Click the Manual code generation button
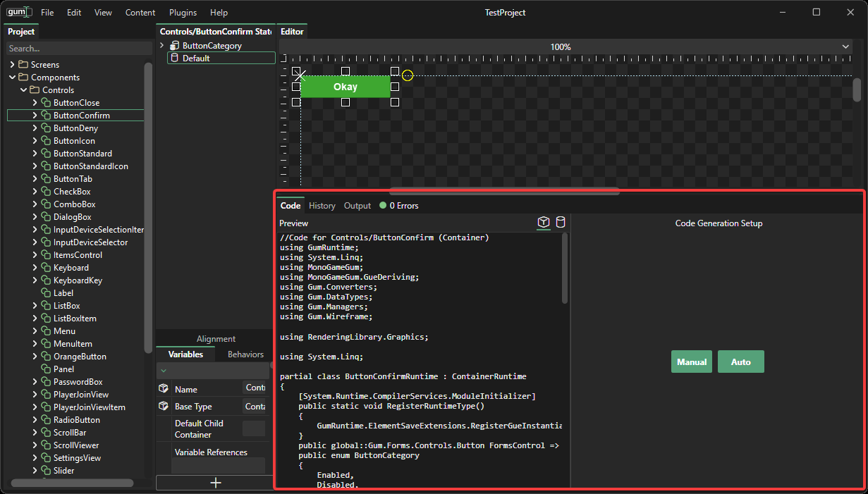This screenshot has height=494, width=868. pos(691,362)
